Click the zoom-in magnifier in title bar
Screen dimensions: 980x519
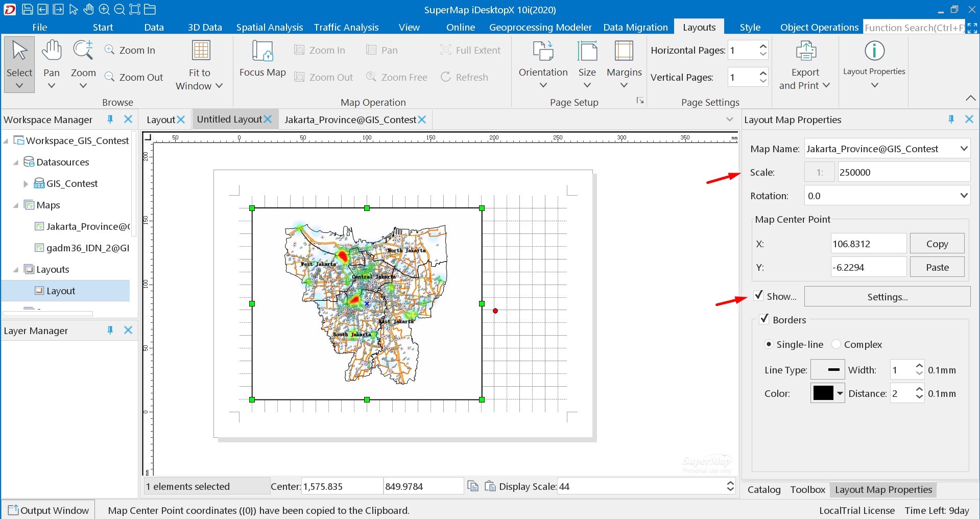(x=104, y=9)
